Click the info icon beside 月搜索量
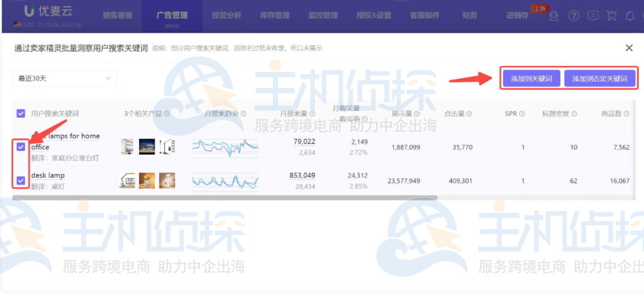 tap(313, 114)
